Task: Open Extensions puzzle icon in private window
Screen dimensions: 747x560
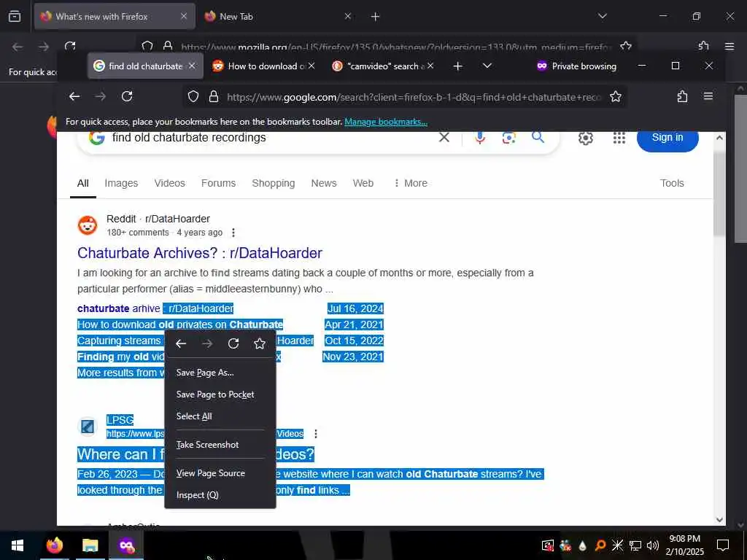Action: tap(682, 97)
